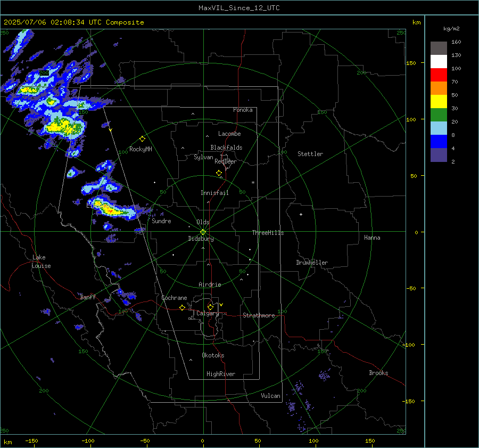Viewport: 479px width, 448px height.
Task: Choose the yellow 30-50 legend swatch
Action: (439, 102)
